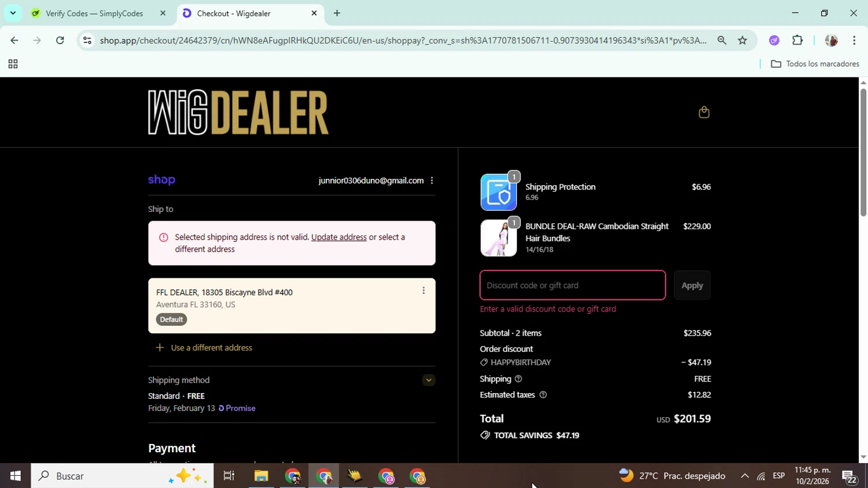
Task: Open a new browser tab
Action: click(337, 13)
